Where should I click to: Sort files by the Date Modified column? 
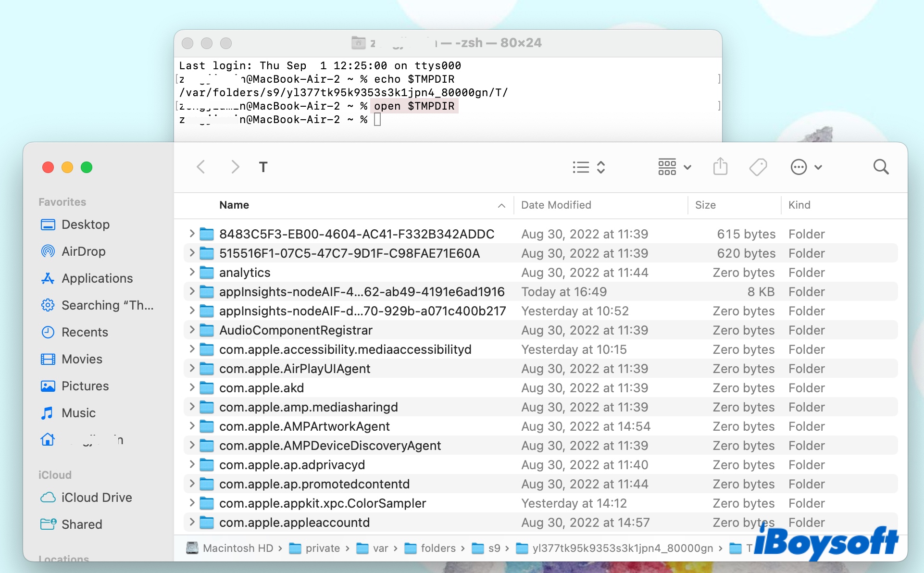click(556, 205)
